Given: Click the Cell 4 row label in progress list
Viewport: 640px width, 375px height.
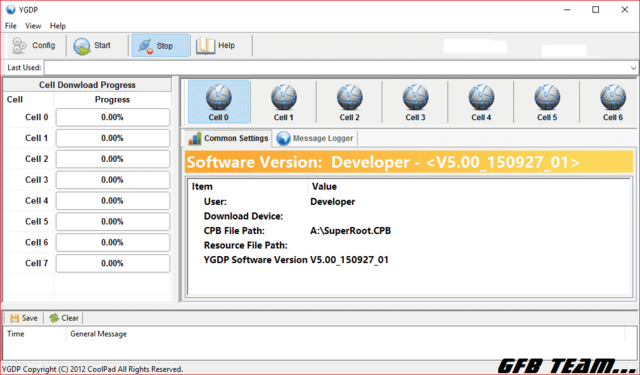Looking at the screenshot, I should 37,201.
